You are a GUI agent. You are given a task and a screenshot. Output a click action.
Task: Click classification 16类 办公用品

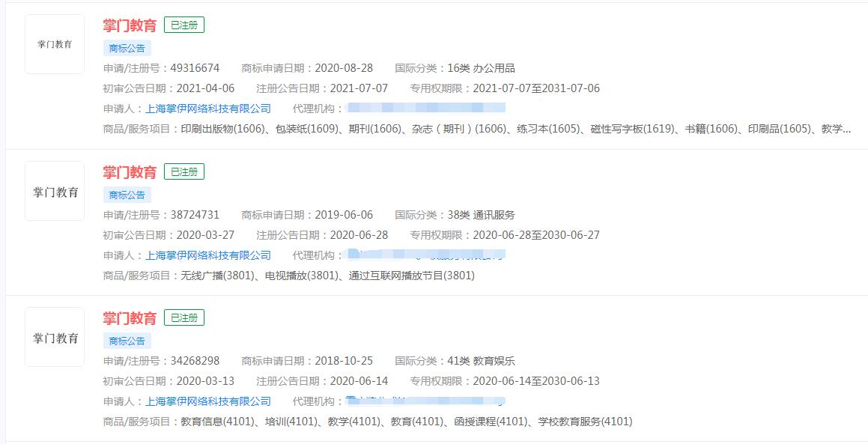click(x=481, y=68)
